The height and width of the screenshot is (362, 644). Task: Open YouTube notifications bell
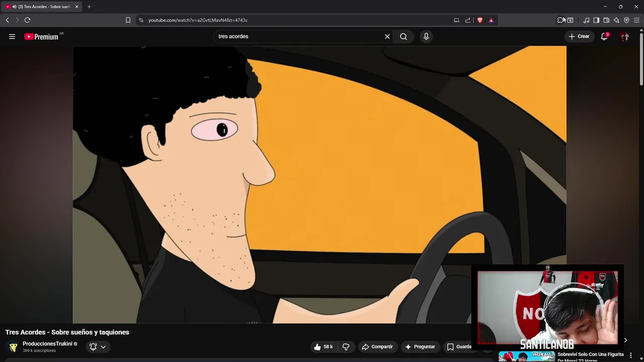(604, 36)
